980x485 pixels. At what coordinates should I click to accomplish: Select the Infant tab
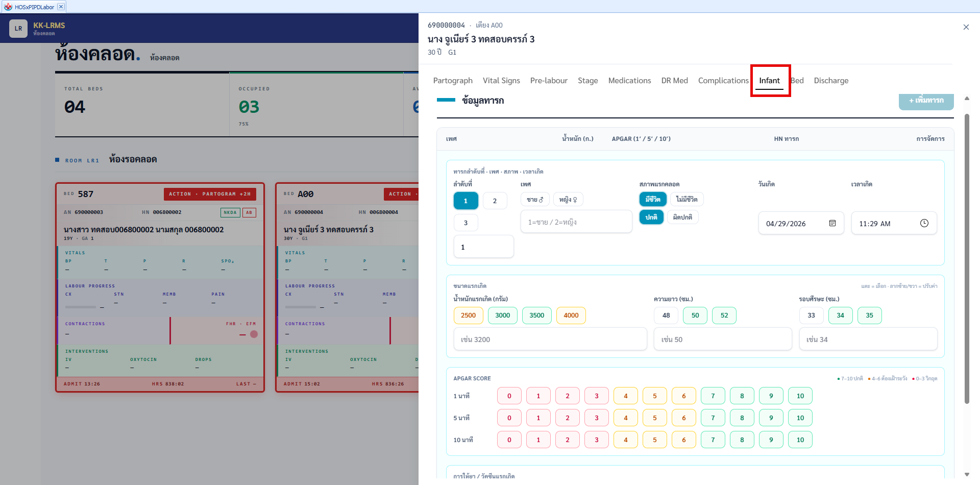pyautogui.click(x=769, y=81)
